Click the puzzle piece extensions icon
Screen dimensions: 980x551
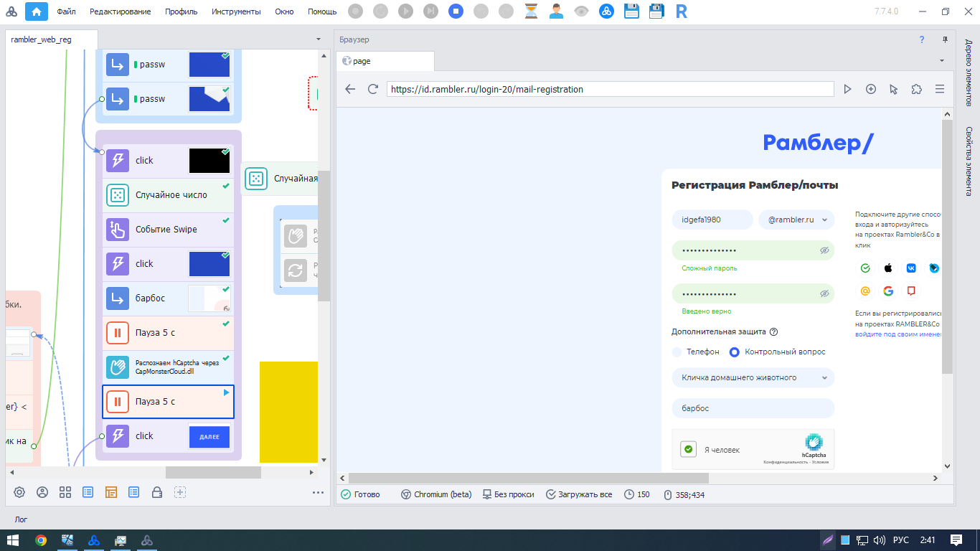coord(917,89)
